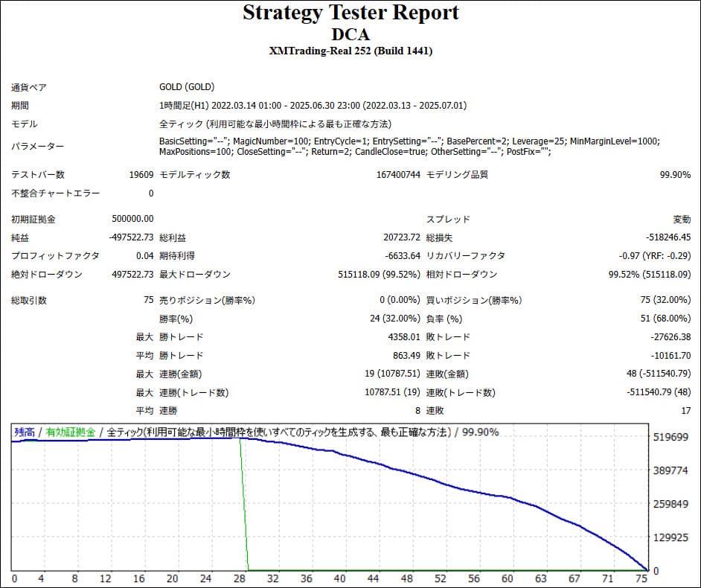Click the 連勝(トレード数) value 10787.51 (19)
Screen dimensions: 701x588
pos(392,392)
